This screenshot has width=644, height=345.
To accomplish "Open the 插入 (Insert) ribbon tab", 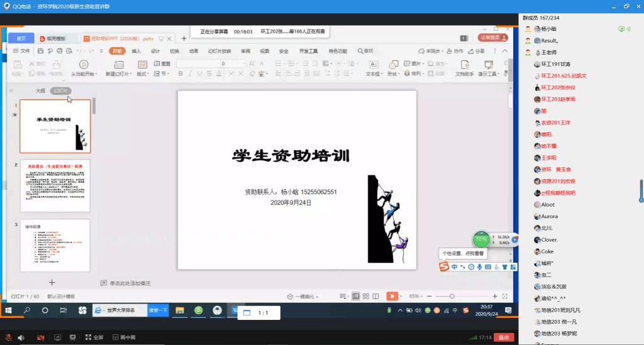I will point(136,51).
